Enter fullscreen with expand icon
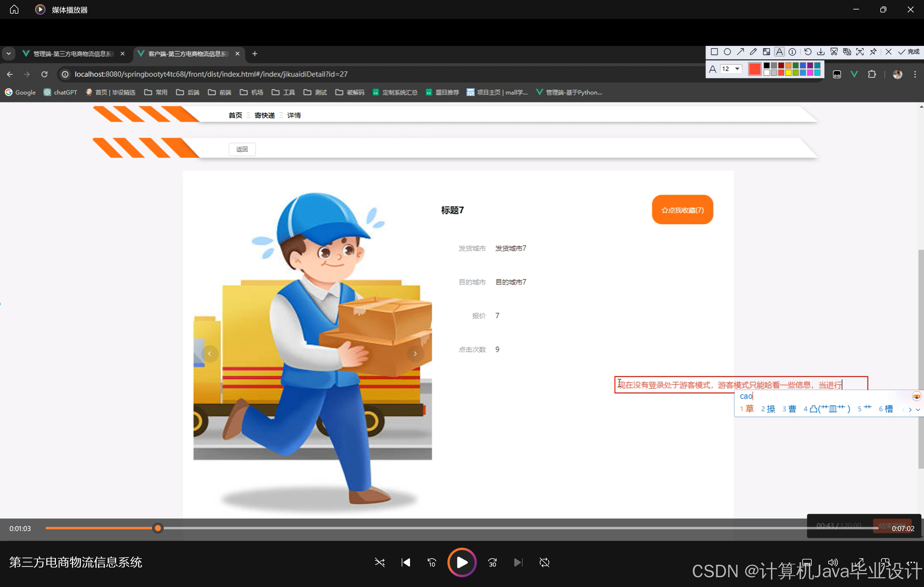Image resolution: width=924 pixels, height=587 pixels. pyautogui.click(x=859, y=562)
